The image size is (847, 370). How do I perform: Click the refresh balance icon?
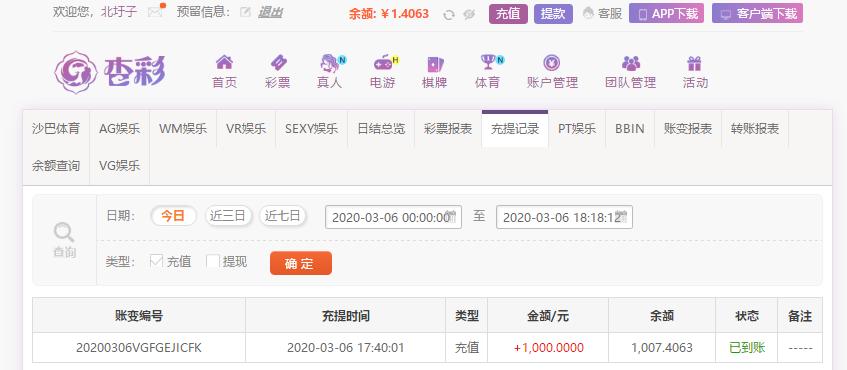tap(449, 15)
